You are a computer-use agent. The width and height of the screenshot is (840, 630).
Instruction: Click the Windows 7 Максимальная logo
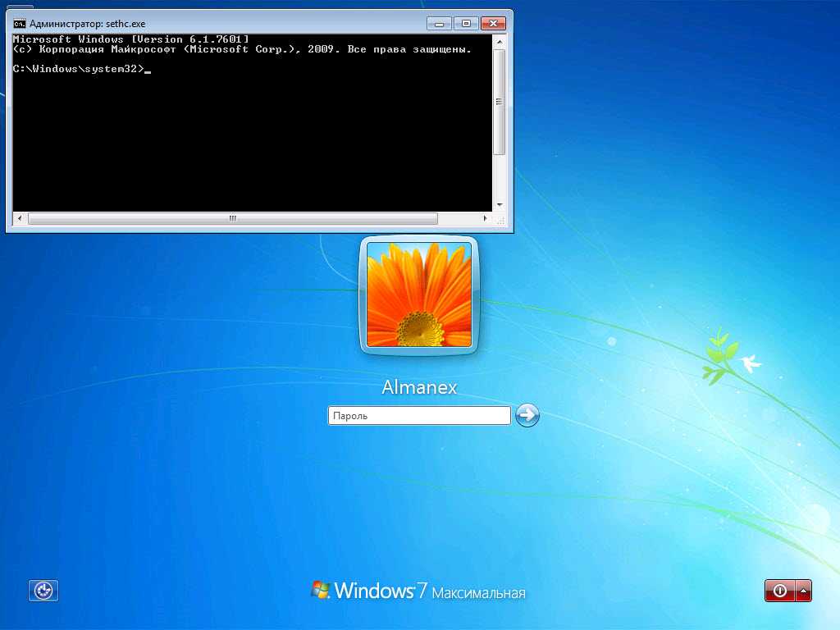click(418, 591)
